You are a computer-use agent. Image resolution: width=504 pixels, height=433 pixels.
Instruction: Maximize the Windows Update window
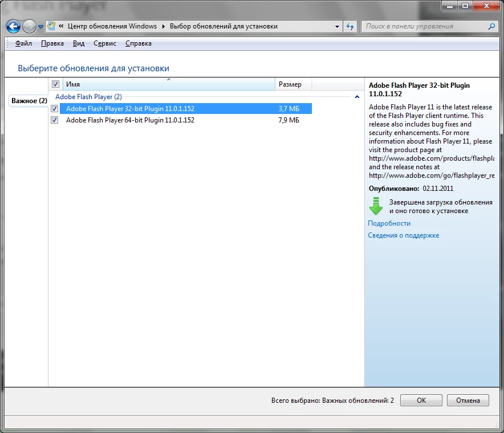[465, 6]
